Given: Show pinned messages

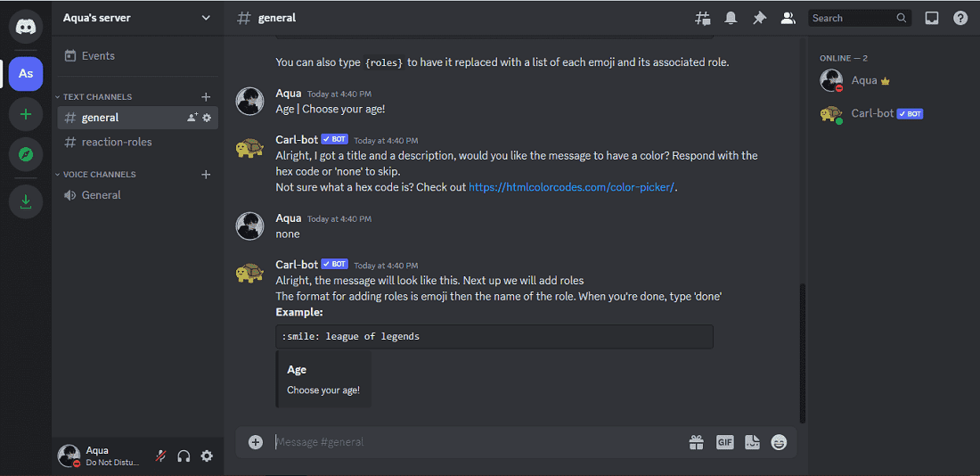Looking at the screenshot, I should click(x=759, y=18).
